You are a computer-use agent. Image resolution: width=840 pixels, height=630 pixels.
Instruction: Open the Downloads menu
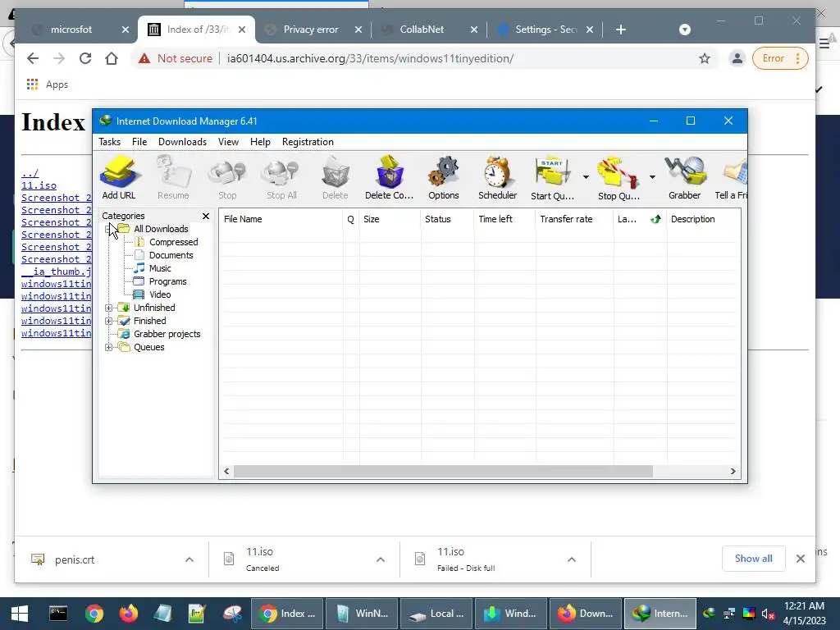182,142
